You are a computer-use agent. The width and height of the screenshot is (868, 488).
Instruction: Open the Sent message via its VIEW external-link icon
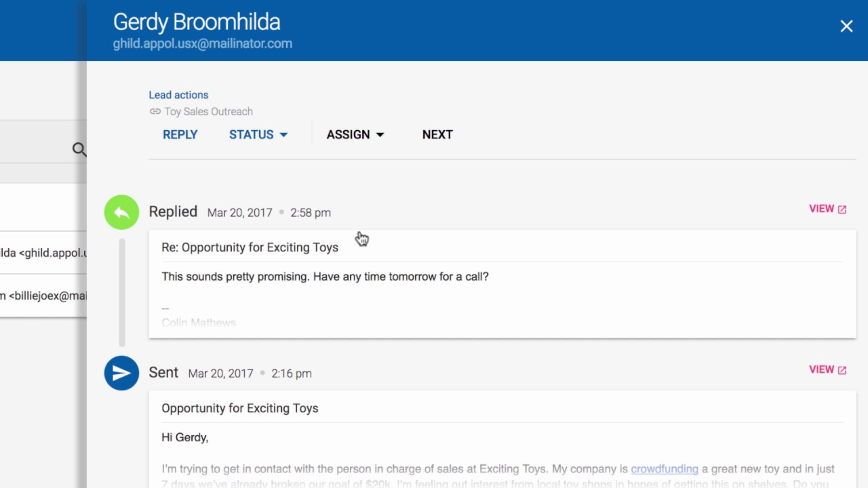(842, 370)
